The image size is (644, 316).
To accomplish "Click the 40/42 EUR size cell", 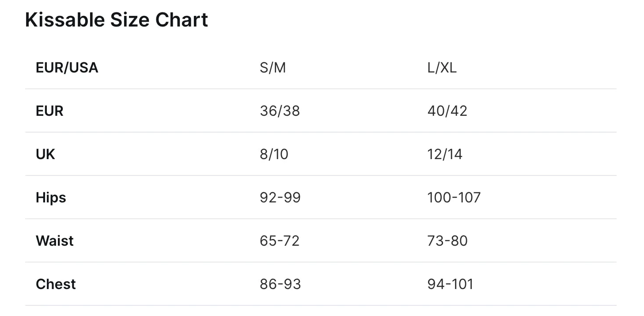I will 447,111.
